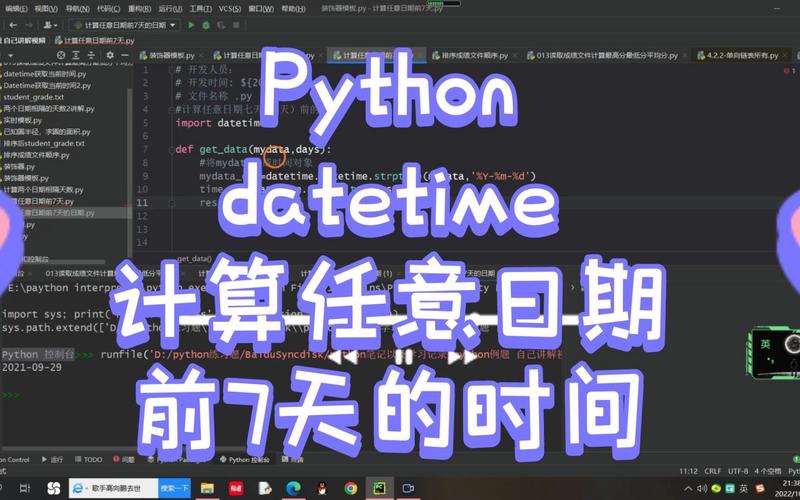The height and width of the screenshot is (500, 800).
Task: Click the 计算任意日期前7天.py breadcrumb
Action: 94,40
